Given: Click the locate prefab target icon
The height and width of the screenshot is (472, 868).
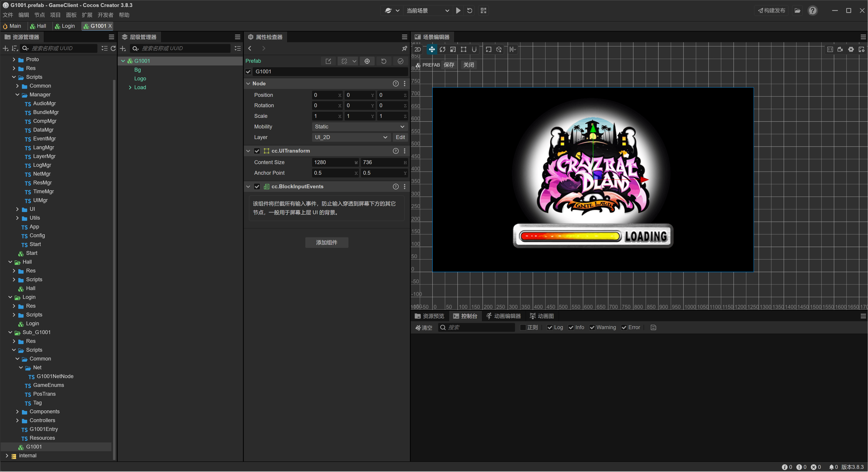Looking at the screenshot, I should [367, 61].
